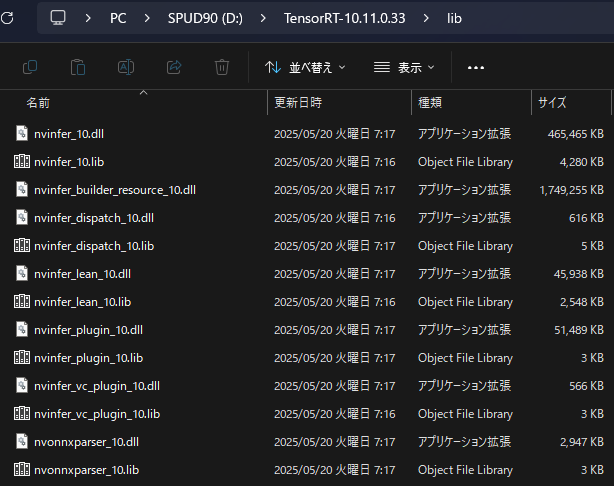Click the nvonnxparser_10.dll file icon
This screenshot has width=614, height=486.
click(22, 441)
